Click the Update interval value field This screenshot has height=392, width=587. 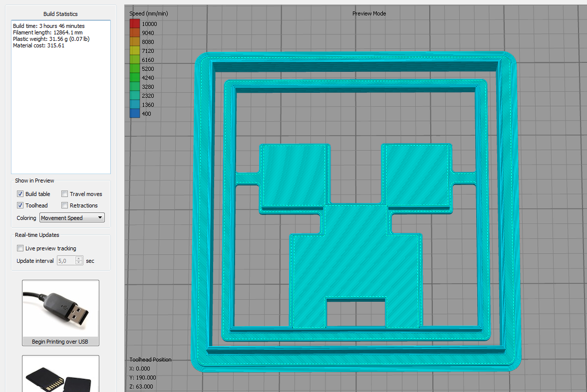[66, 261]
